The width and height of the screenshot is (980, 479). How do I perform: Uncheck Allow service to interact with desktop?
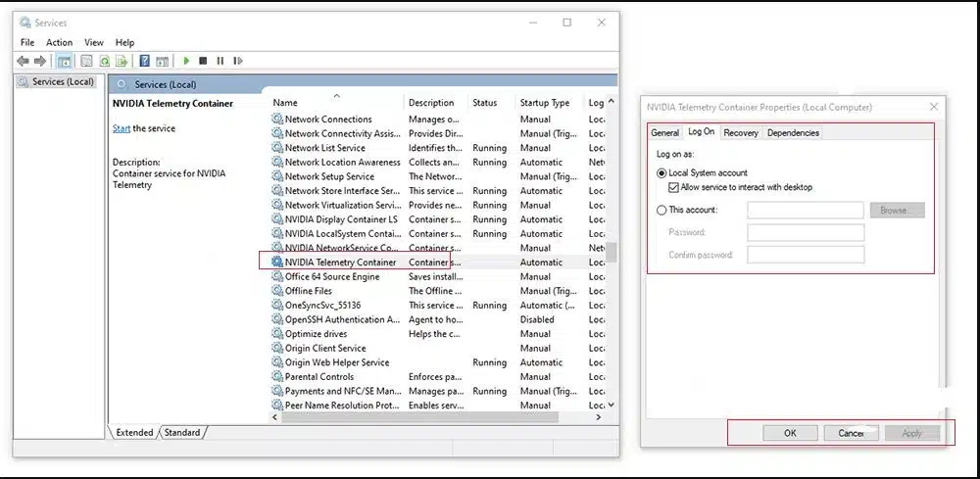click(673, 187)
